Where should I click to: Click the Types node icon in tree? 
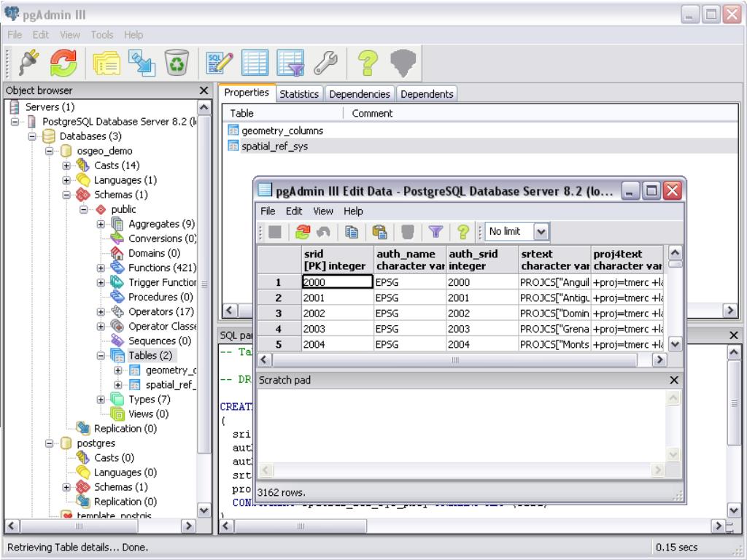(x=117, y=399)
